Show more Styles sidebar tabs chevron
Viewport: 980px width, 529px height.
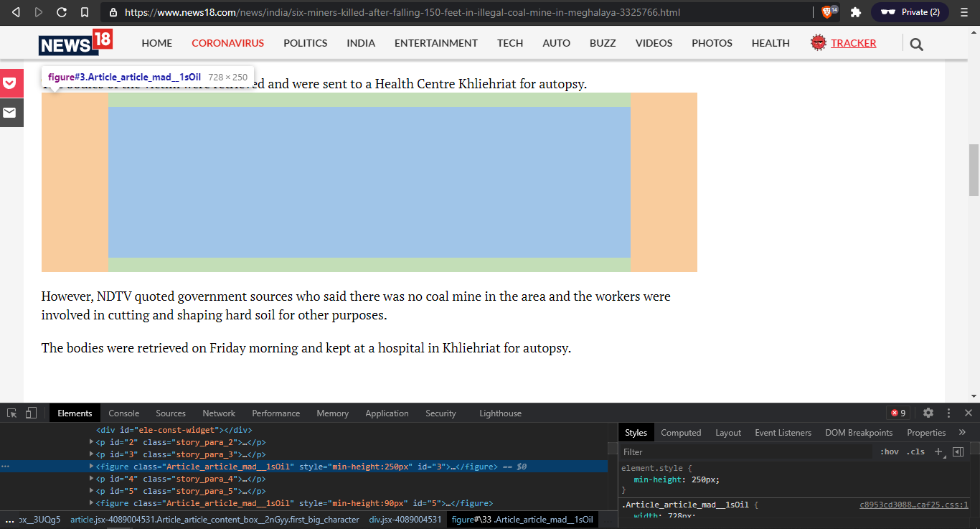[x=962, y=432]
